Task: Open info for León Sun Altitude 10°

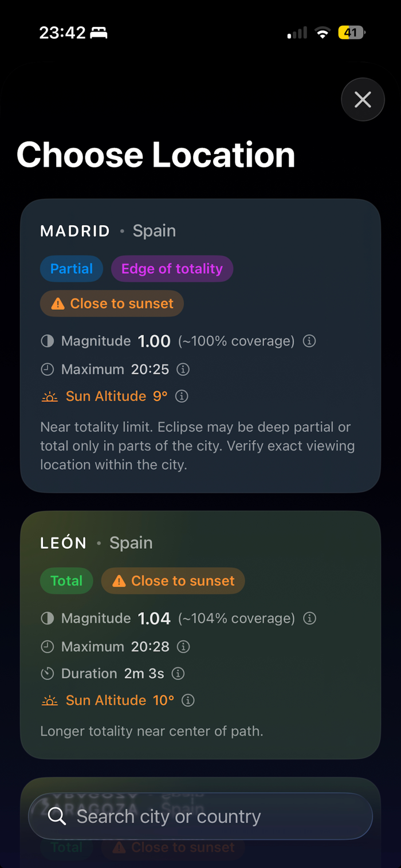Action: pos(188,700)
